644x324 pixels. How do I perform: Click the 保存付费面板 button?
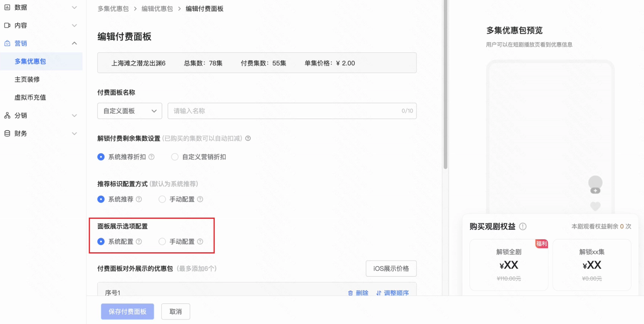(x=127, y=312)
